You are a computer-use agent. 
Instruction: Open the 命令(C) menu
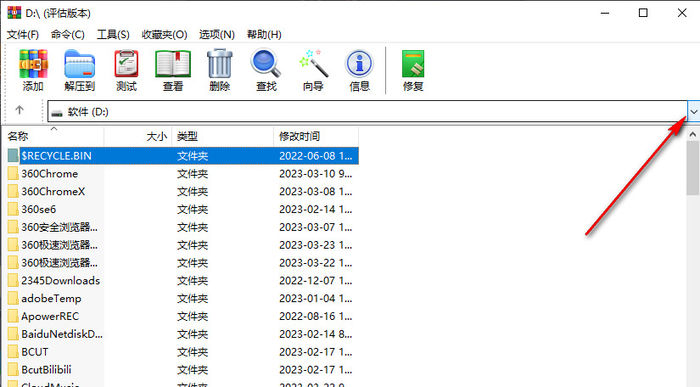67,34
